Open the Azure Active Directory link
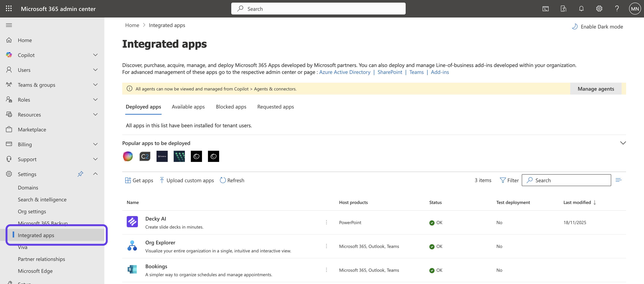This screenshot has width=644, height=284. pos(345,72)
